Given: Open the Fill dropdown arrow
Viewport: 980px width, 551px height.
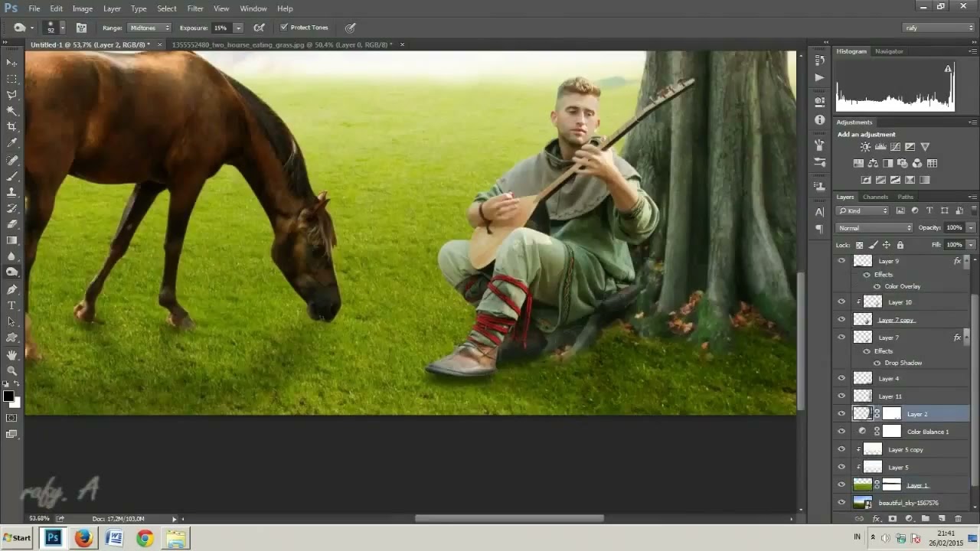Looking at the screenshot, I should point(971,245).
